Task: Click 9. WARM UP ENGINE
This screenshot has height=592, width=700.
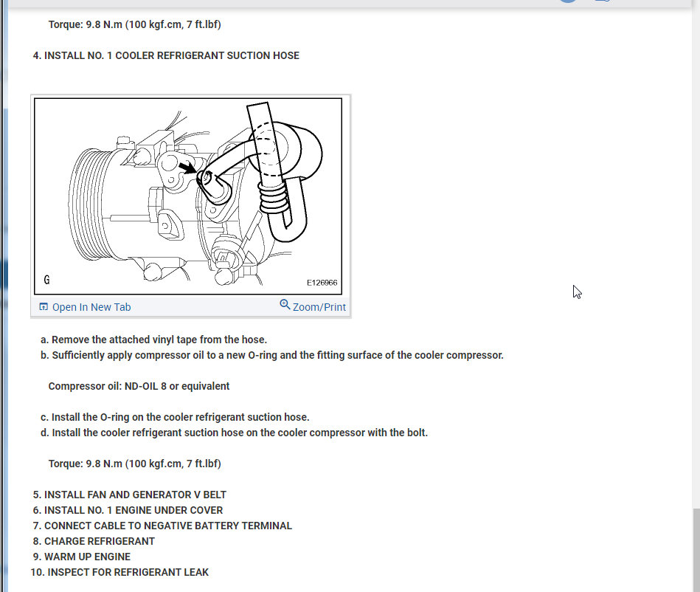Action: tap(82, 557)
